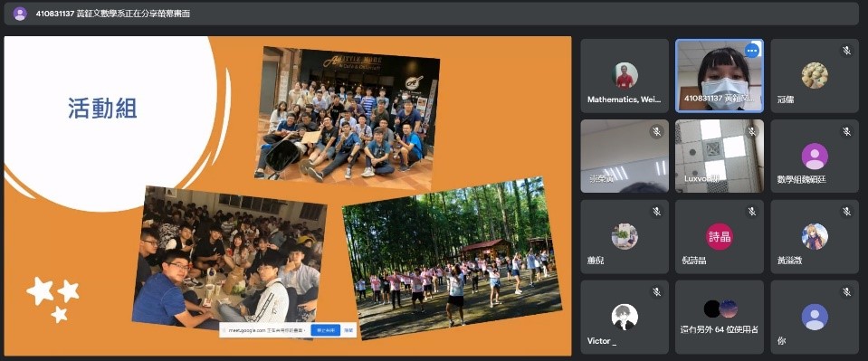The height and width of the screenshot is (361, 868).
Task: Click the screen sharing presenter banner text
Action: [x=113, y=14]
